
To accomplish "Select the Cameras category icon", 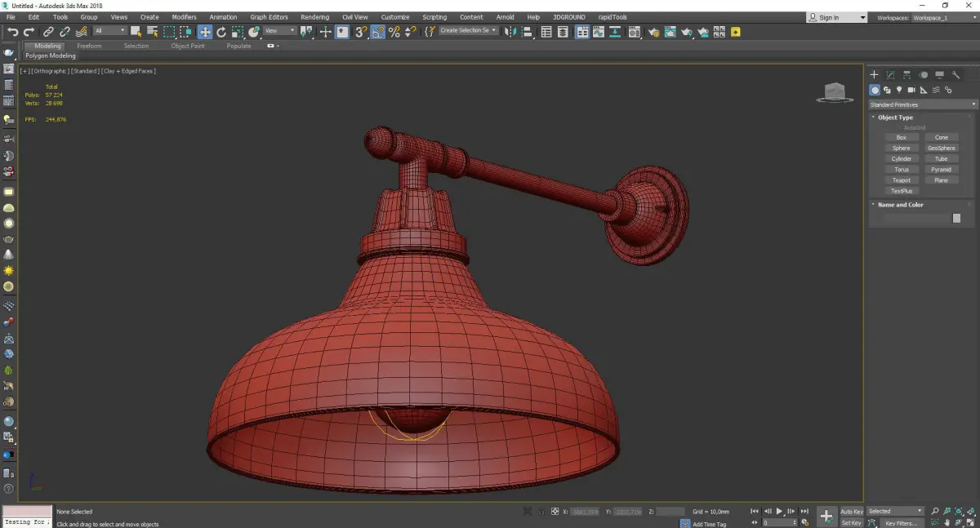I will (x=911, y=90).
